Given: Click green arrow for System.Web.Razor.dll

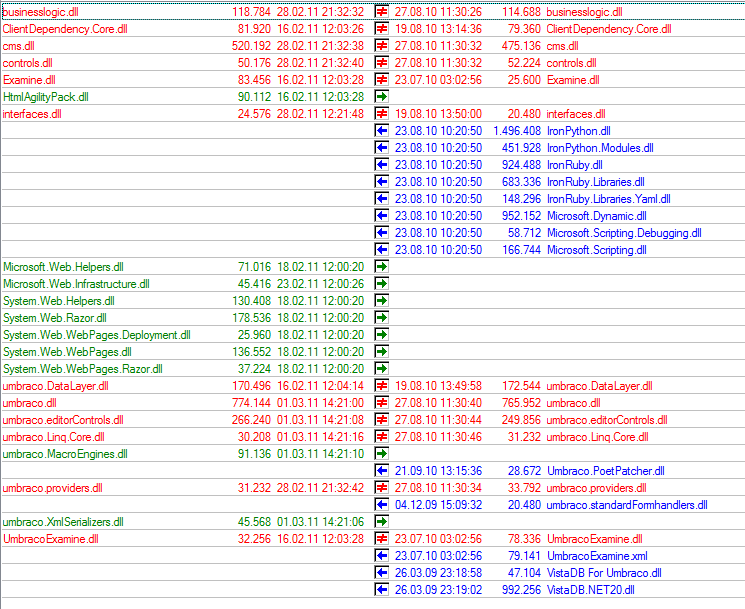Looking at the screenshot, I should coord(382,318).
